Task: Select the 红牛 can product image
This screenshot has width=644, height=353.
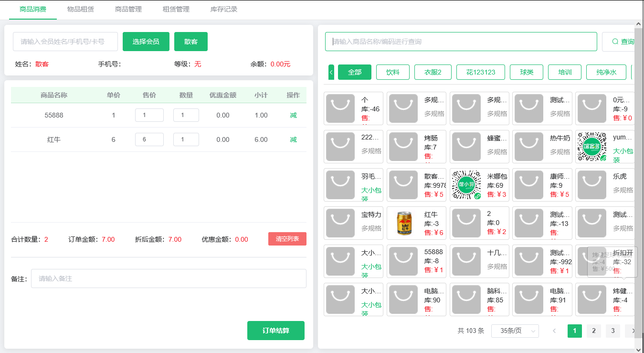Action: (403, 223)
